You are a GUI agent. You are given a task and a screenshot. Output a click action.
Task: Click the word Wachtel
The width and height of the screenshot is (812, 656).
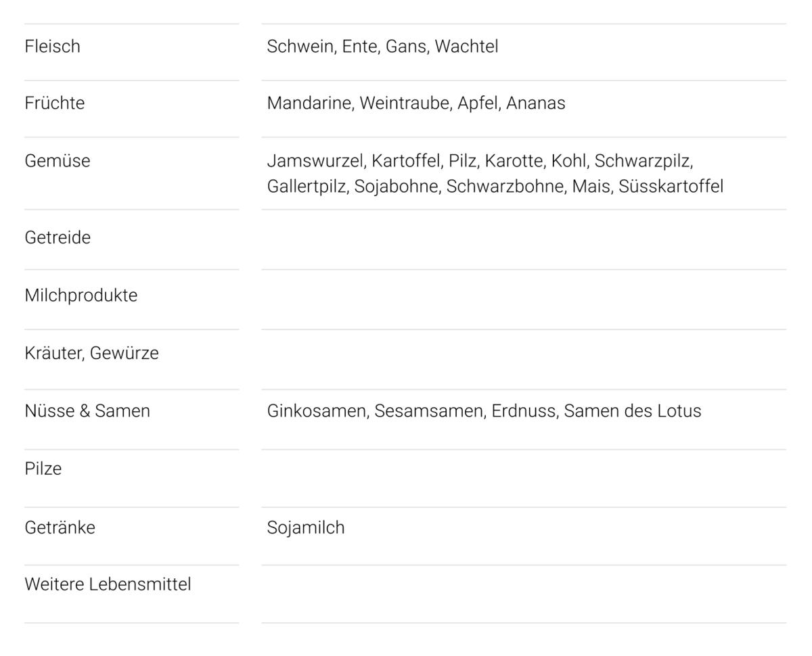pyautogui.click(x=466, y=47)
